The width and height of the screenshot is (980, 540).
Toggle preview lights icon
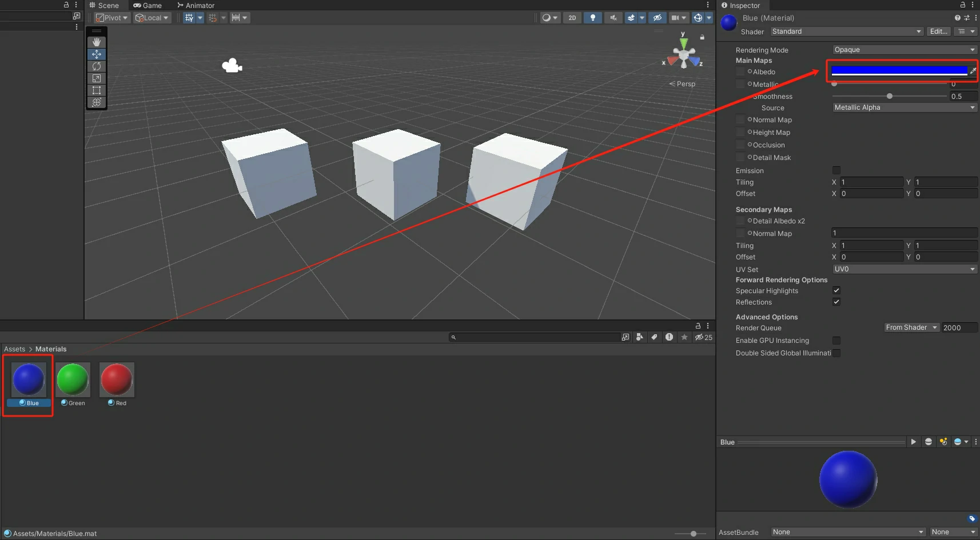tap(943, 442)
